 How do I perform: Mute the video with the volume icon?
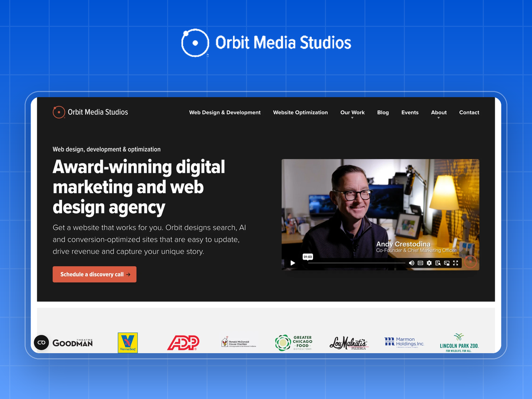click(411, 263)
